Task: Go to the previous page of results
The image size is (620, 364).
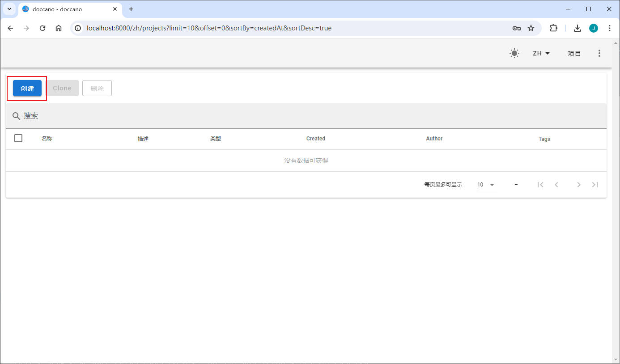Action: click(x=556, y=184)
